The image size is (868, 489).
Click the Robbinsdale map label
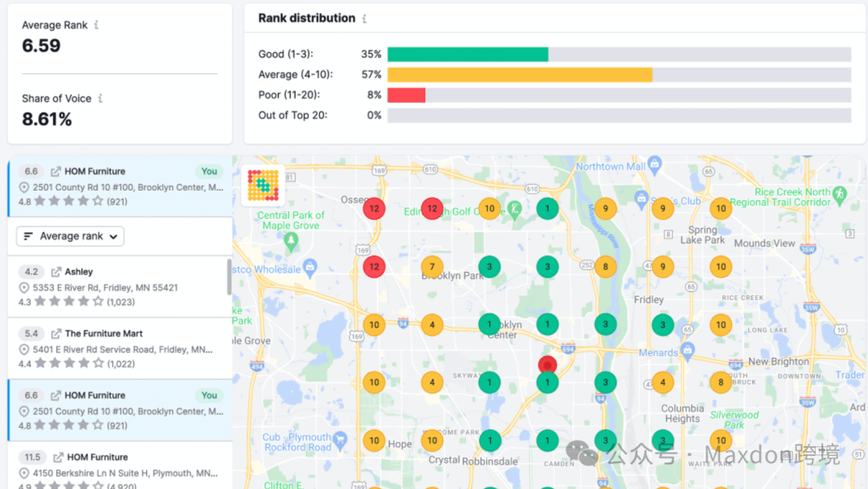490,462
